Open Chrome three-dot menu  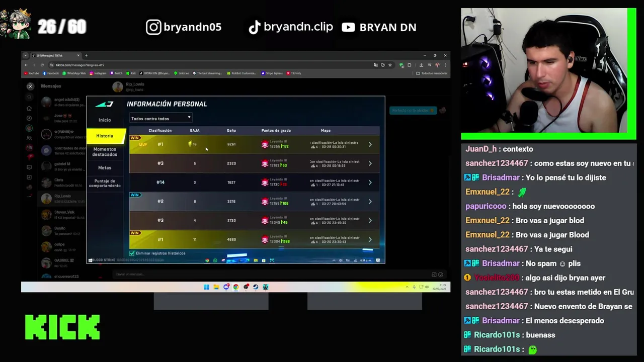click(x=445, y=65)
